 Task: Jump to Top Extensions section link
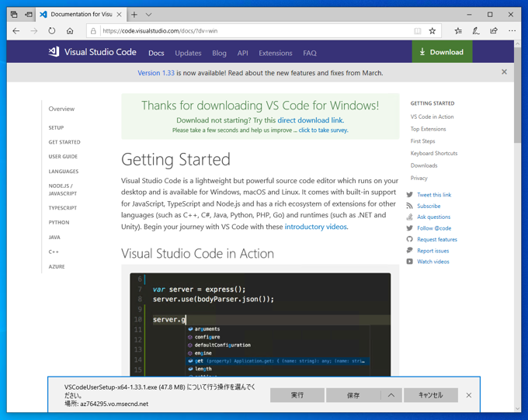point(428,129)
